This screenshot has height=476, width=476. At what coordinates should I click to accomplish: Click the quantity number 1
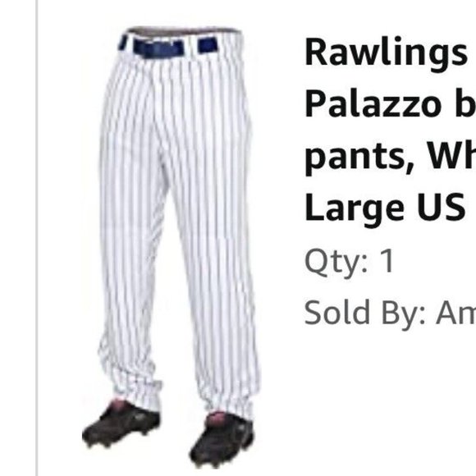(387, 261)
